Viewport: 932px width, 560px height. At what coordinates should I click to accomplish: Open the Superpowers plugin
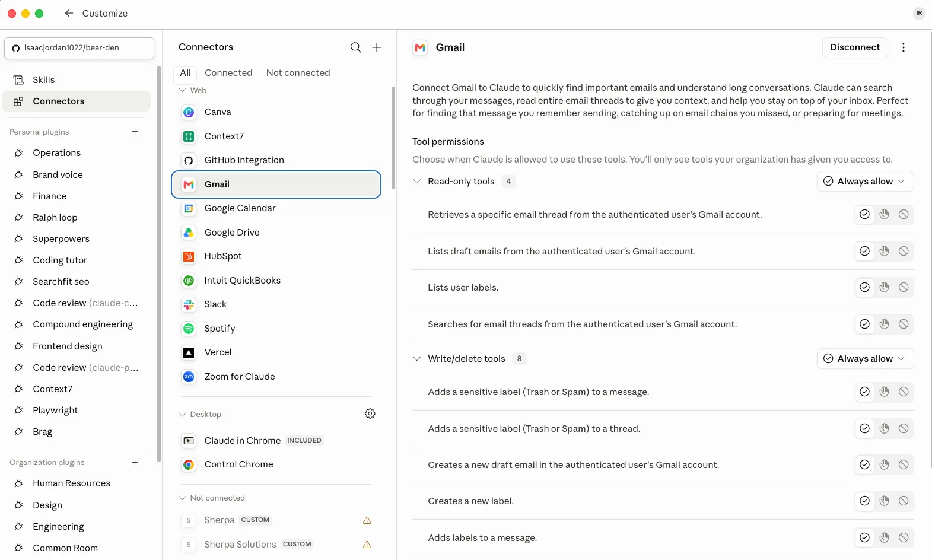click(77, 239)
